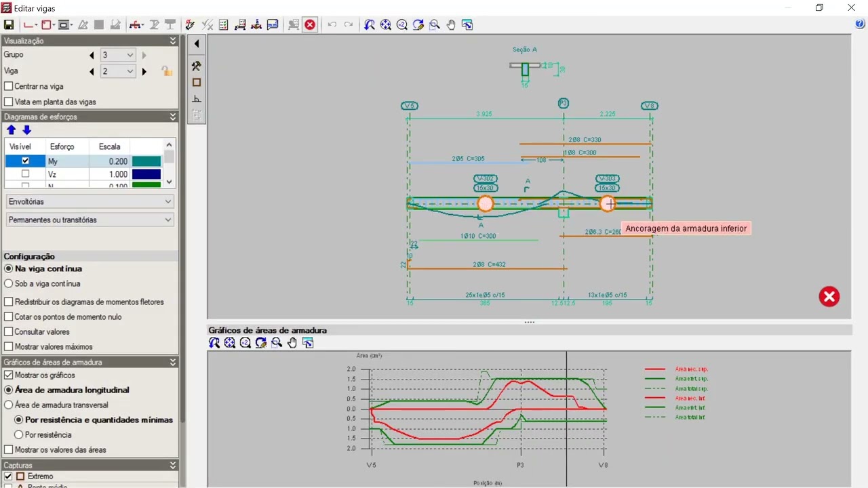
Task: Check the Vz diagram visibility checkbox
Action: 25,174
